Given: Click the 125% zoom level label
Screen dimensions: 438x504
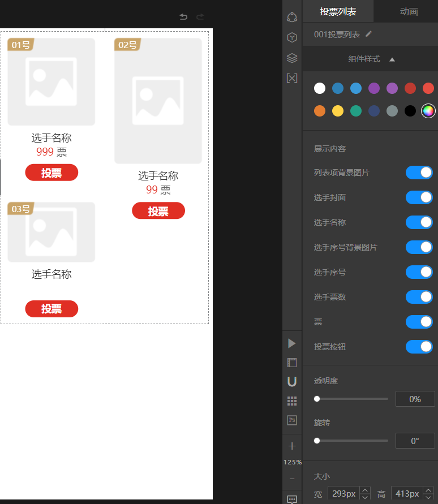Looking at the screenshot, I should (x=293, y=462).
